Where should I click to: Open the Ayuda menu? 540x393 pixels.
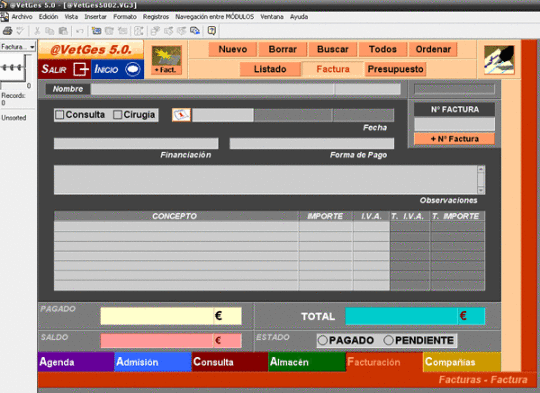[299, 17]
